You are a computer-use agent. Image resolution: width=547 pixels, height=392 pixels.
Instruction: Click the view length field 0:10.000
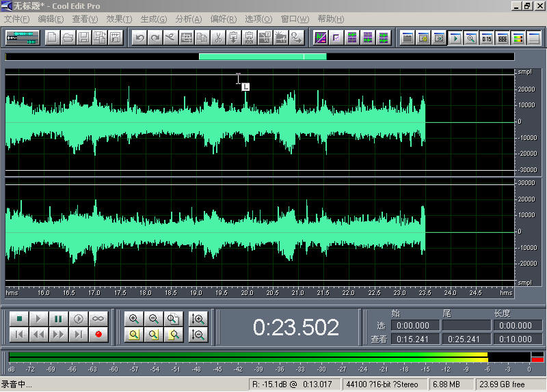518,339
